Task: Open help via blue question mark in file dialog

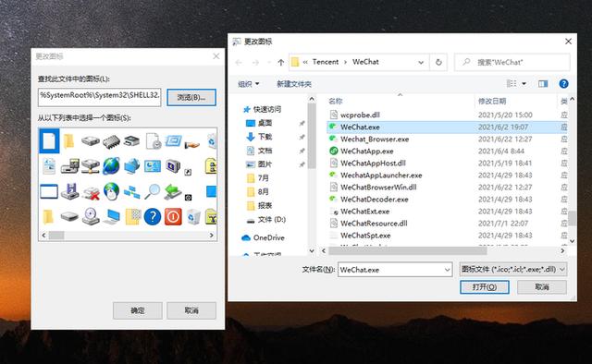Action: (563, 84)
